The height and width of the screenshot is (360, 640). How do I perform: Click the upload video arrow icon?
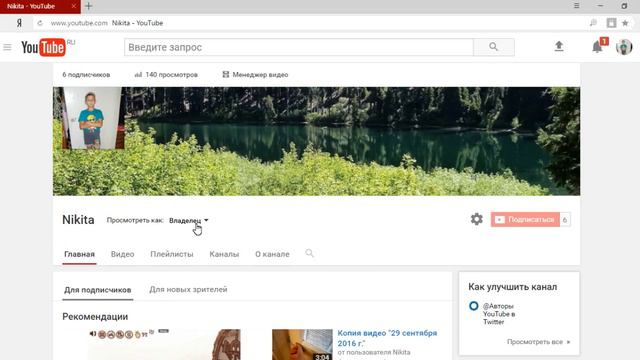coord(559,47)
